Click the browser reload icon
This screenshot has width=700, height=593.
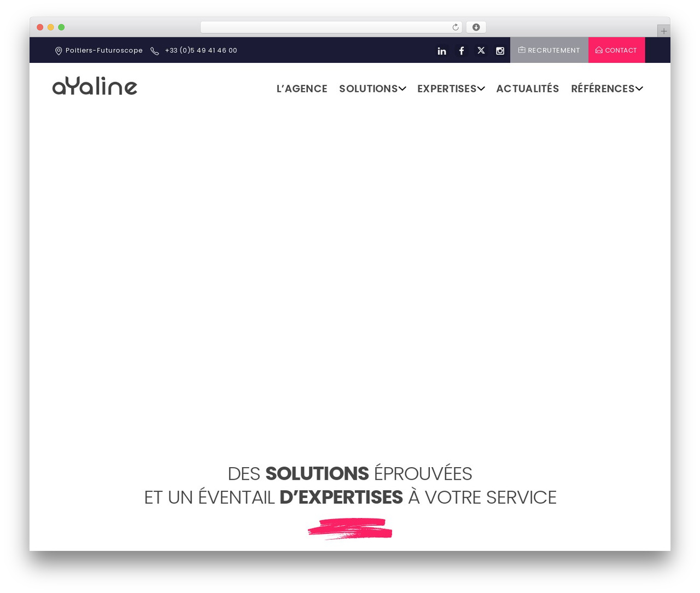(456, 27)
